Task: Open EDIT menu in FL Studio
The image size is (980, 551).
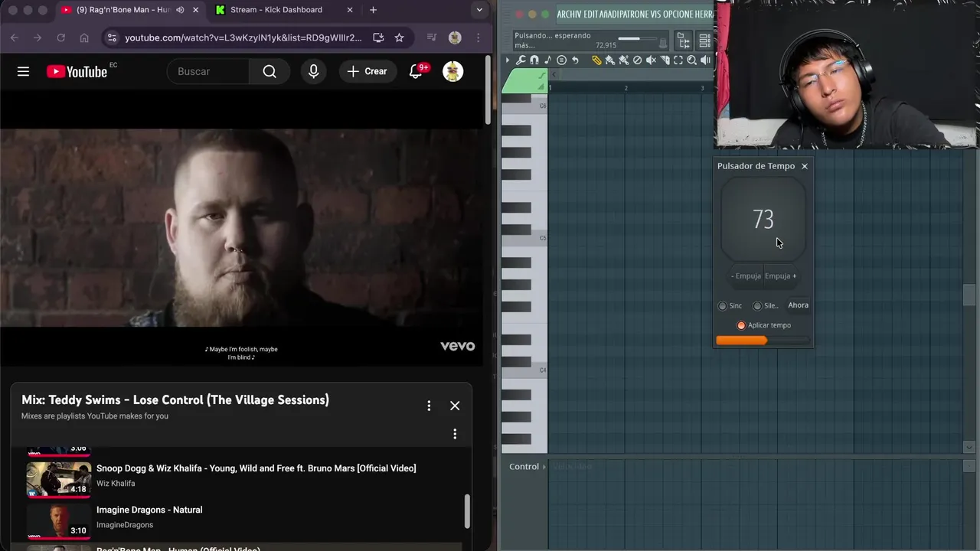Action: (591, 14)
